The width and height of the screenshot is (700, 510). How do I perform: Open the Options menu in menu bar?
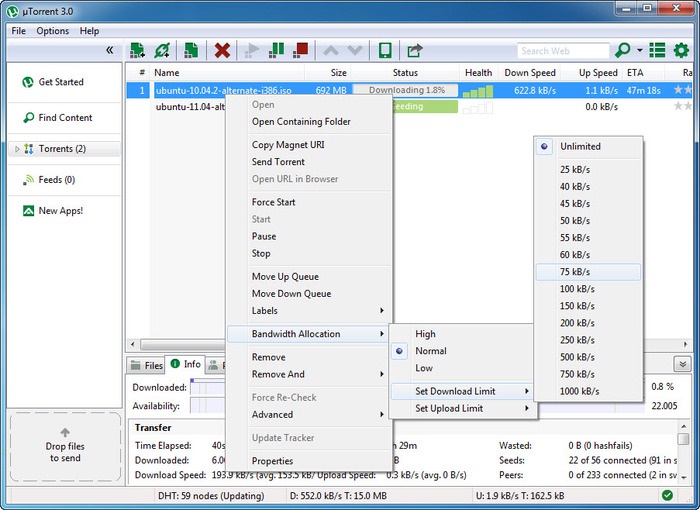[53, 31]
